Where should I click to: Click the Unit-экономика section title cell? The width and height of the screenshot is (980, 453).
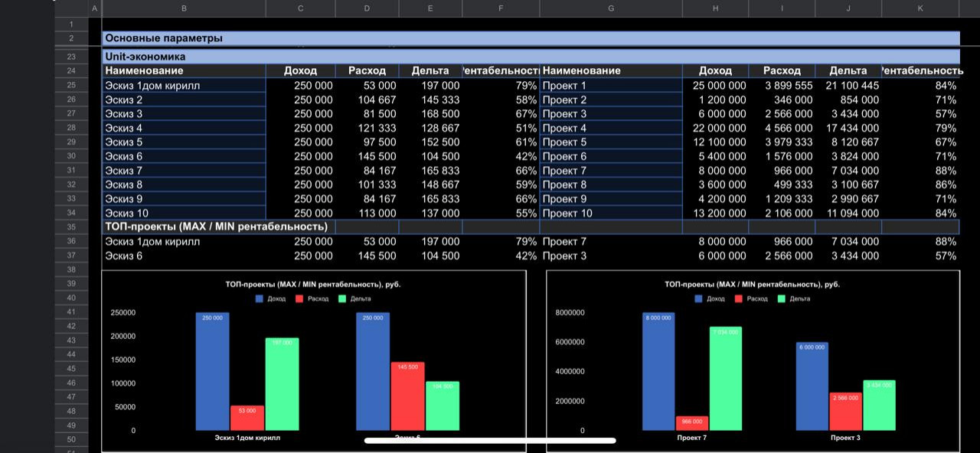pyautogui.click(x=145, y=57)
